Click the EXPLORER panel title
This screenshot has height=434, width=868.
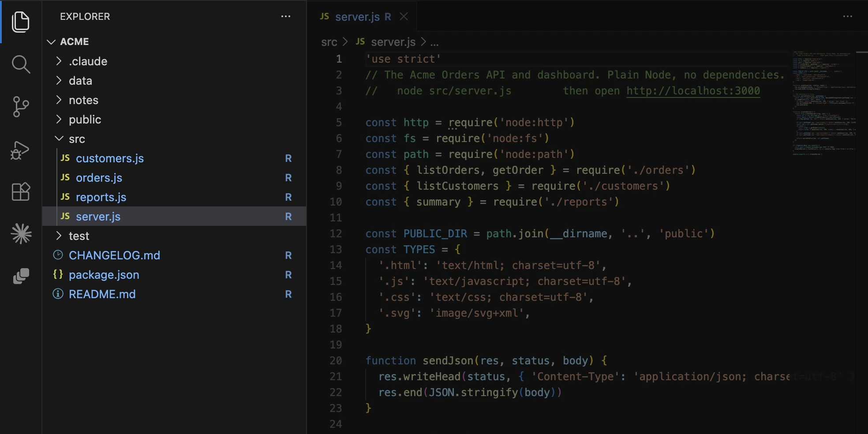(x=85, y=17)
